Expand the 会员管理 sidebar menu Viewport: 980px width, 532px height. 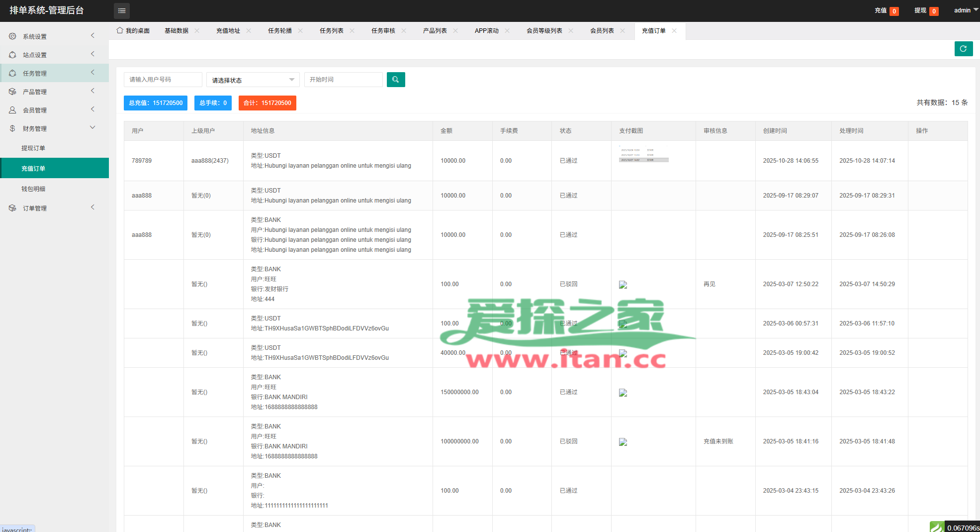point(35,110)
